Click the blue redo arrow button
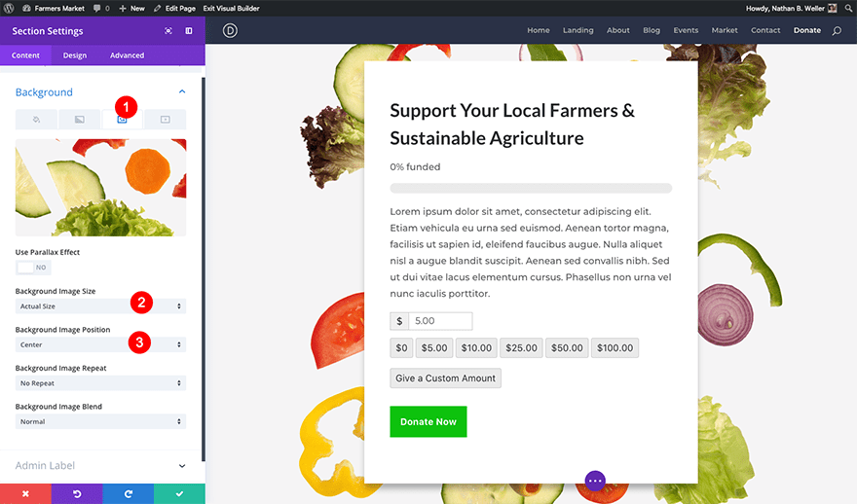The image size is (857, 504). pos(128,494)
